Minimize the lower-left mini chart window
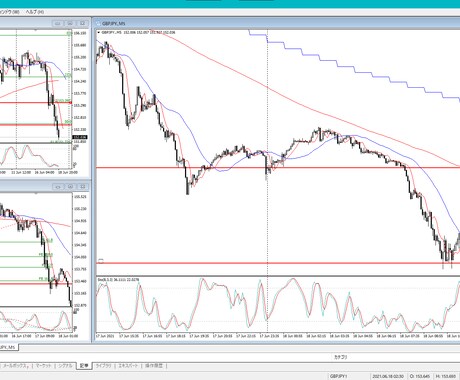The image size is (460, 380). tap(58, 187)
